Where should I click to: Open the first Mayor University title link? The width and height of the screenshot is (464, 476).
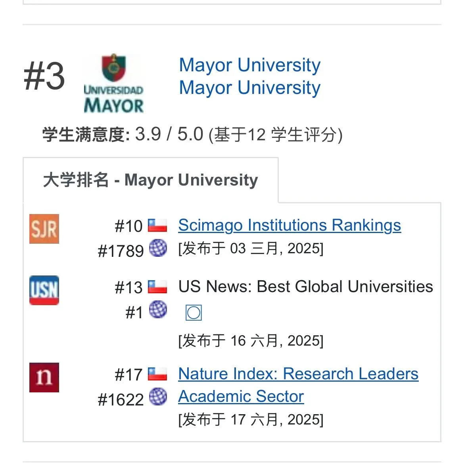pyautogui.click(x=250, y=65)
